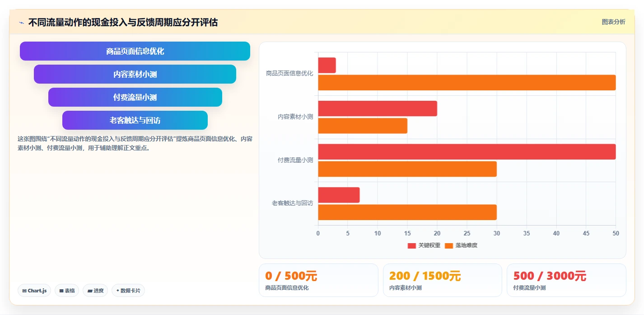Click the orange bar for 付费流量小测
Viewport: 644px width, 315px height.
(407, 169)
